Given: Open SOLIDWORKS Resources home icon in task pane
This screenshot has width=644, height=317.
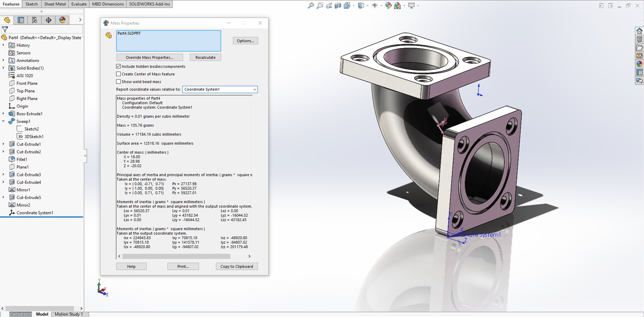Looking at the screenshot, I should point(639,31).
